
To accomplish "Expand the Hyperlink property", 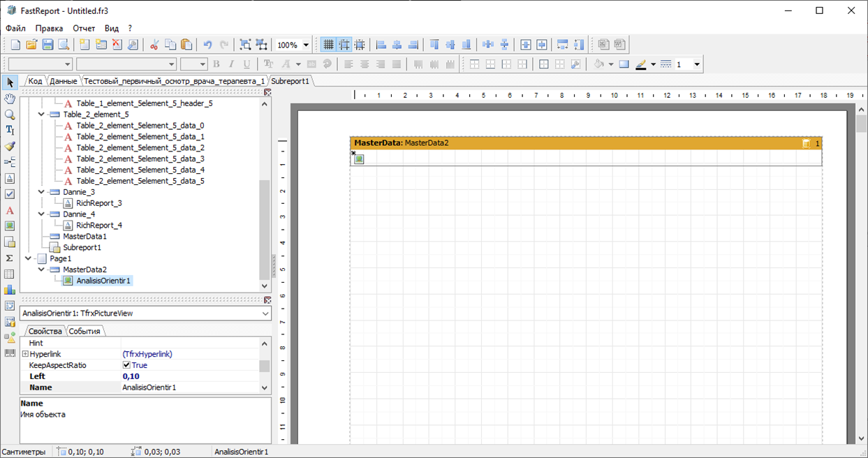I will click(24, 355).
